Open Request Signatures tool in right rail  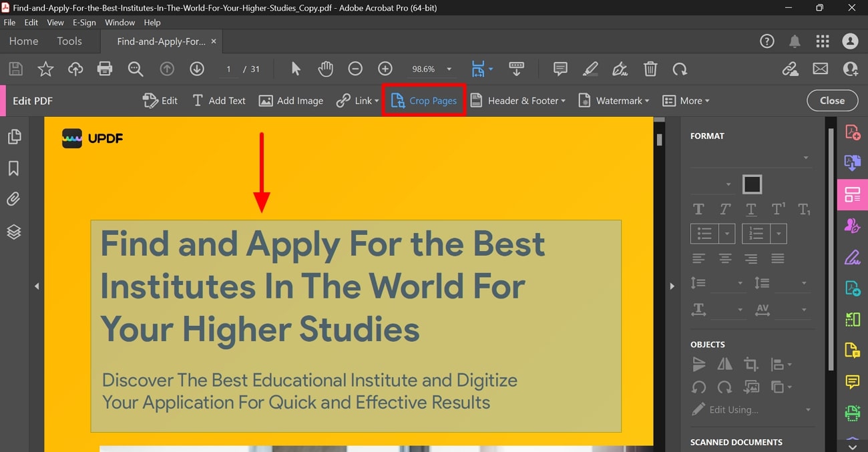click(853, 226)
